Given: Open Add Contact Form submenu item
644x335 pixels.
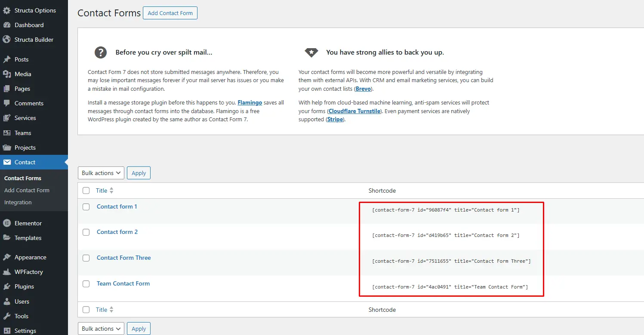Looking at the screenshot, I should coord(27,190).
